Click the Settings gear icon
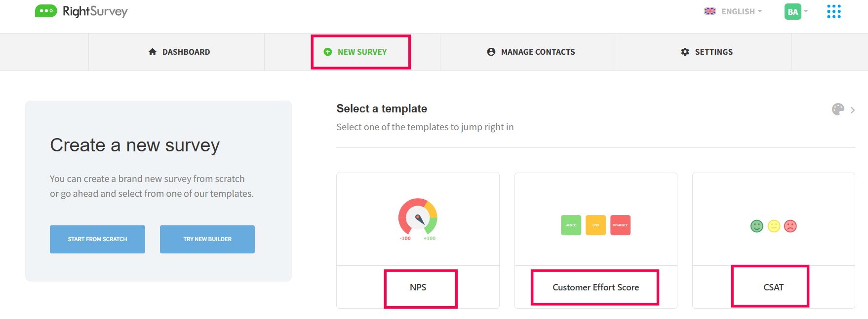Screen dimensions: 868x319 [x=685, y=52]
